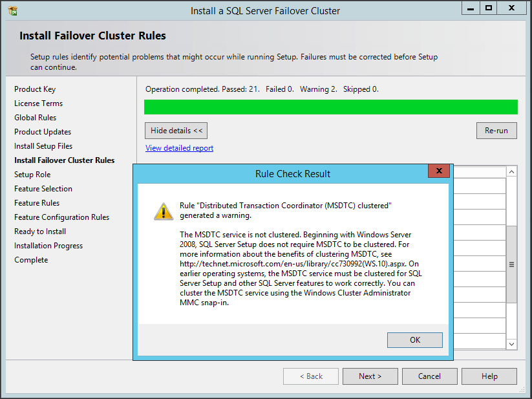Click the Re-run button
The image size is (532, 399).
pos(496,131)
